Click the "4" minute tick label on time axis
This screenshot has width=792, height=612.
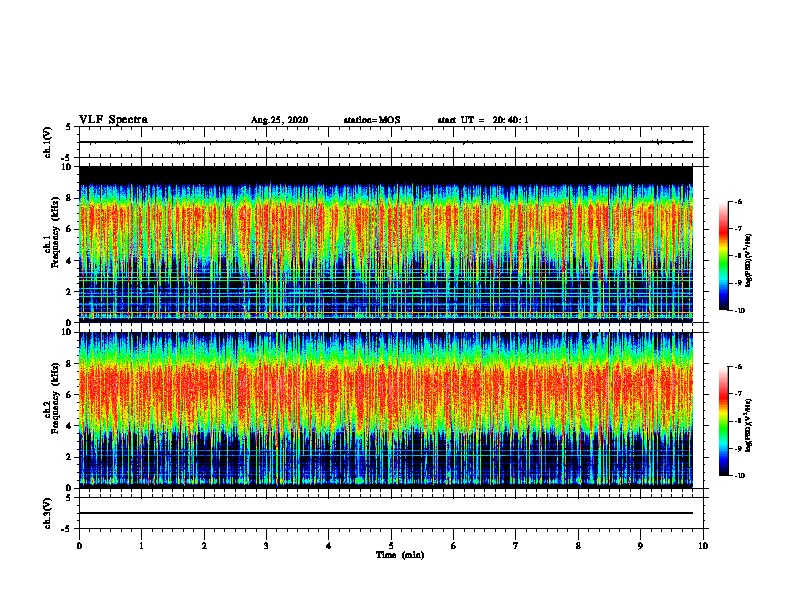coord(329,546)
